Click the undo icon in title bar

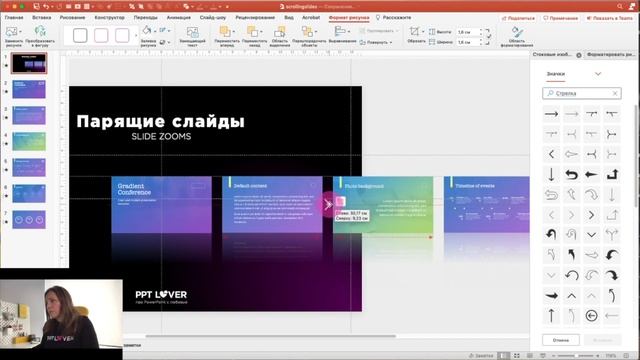pyautogui.click(x=46, y=7)
